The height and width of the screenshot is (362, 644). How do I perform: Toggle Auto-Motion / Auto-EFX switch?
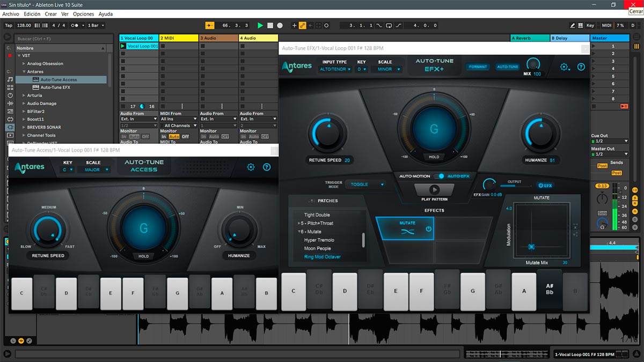(x=439, y=176)
